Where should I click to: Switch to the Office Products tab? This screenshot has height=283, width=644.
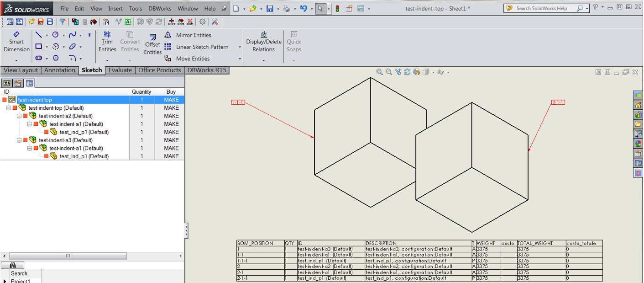click(160, 70)
